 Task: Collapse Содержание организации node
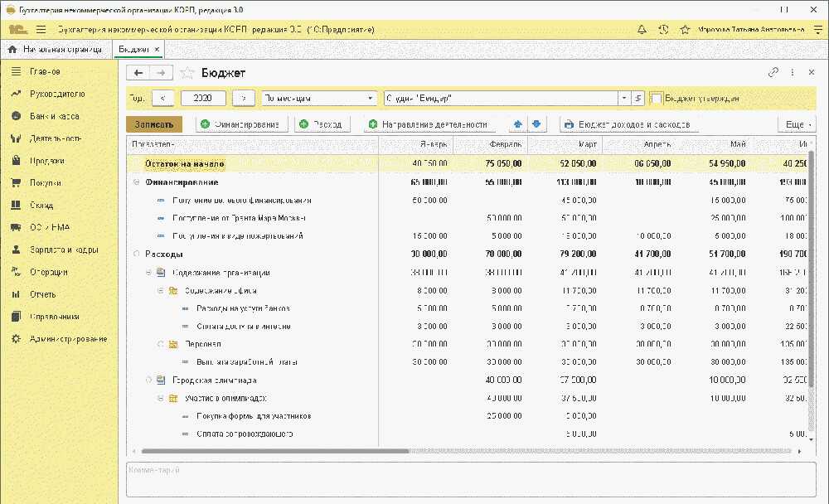[x=148, y=273]
